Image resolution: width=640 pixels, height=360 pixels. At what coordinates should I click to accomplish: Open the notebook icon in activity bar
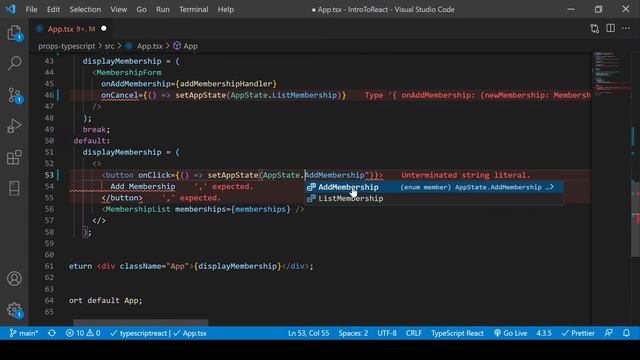(x=14, y=188)
